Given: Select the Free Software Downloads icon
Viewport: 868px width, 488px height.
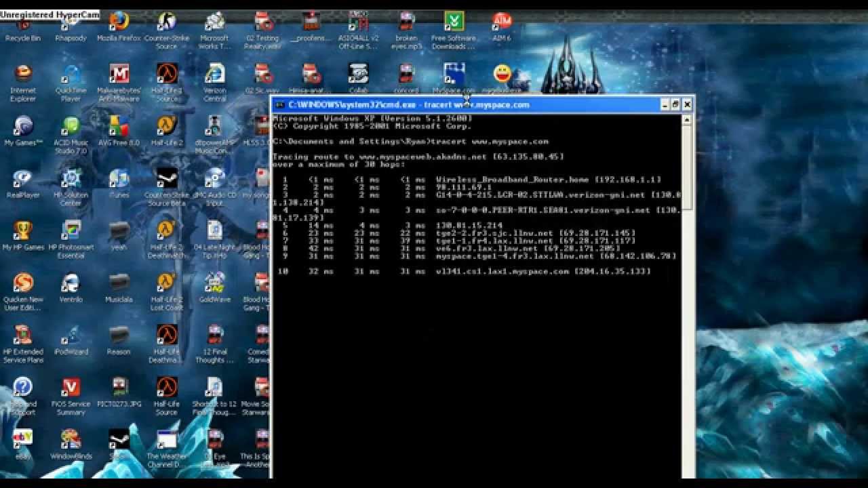Looking at the screenshot, I should point(454,30).
